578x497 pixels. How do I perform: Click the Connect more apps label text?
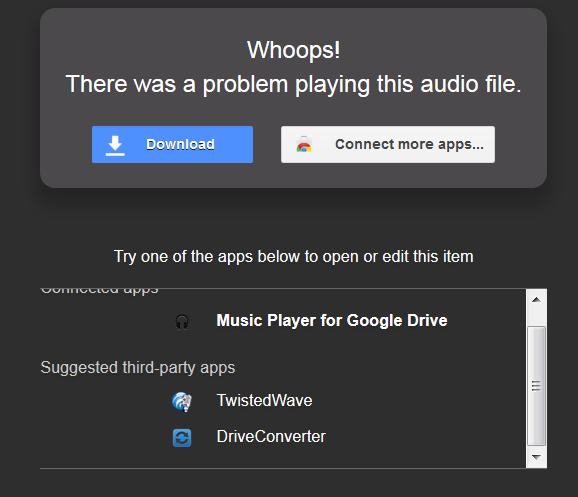click(409, 145)
